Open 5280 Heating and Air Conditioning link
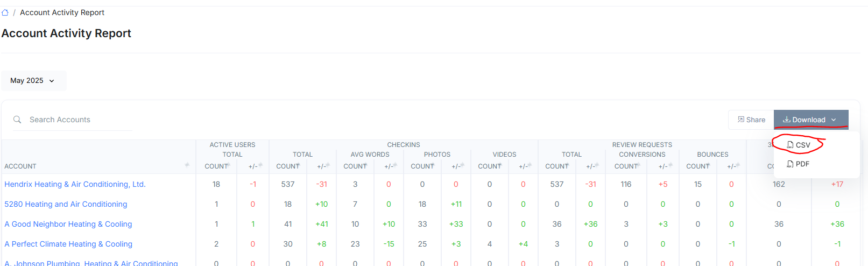 (x=66, y=204)
